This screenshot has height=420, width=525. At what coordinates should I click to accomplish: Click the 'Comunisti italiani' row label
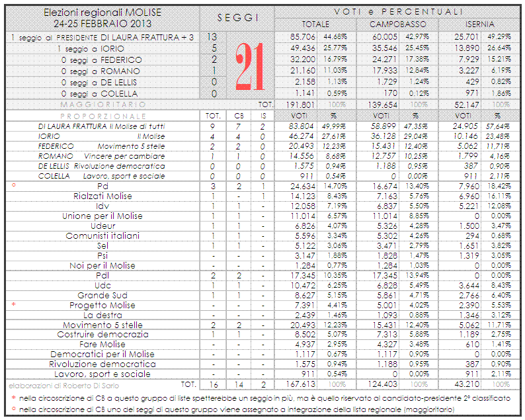(x=102, y=236)
